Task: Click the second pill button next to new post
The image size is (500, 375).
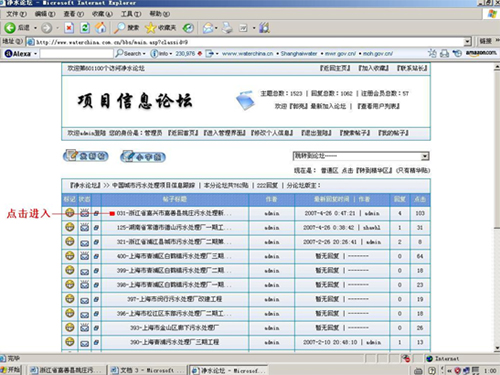Action: tap(143, 156)
